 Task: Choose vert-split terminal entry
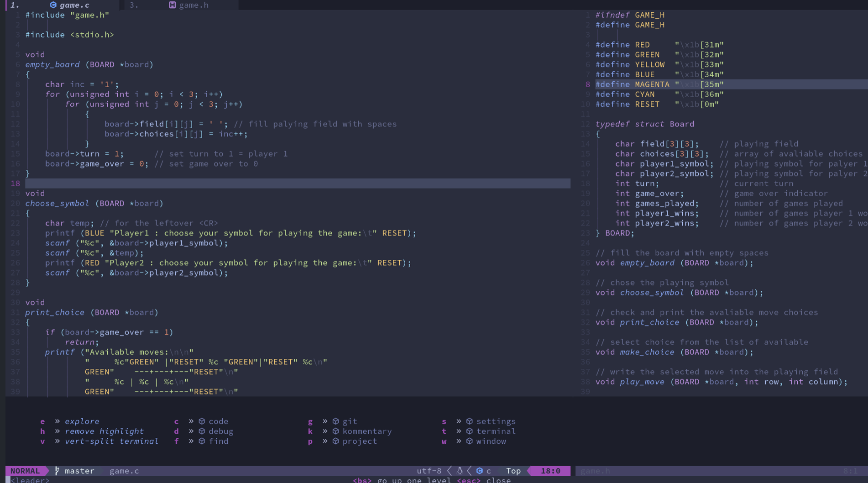click(x=111, y=441)
